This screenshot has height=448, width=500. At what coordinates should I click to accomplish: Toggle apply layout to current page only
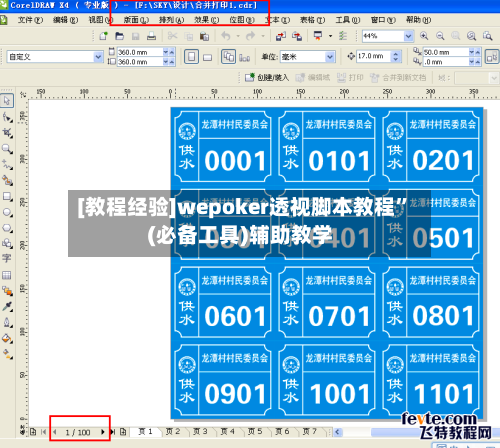pos(245,57)
